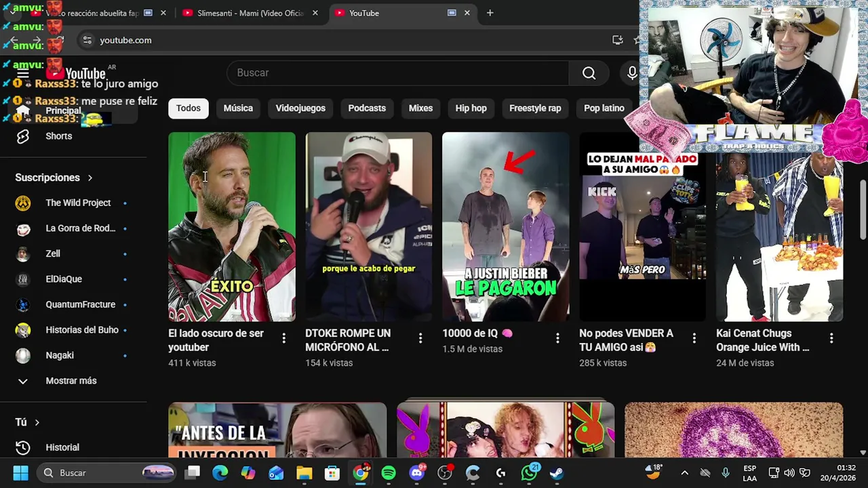Click the Windows Start button
The height and width of the screenshot is (488, 868).
click(20, 473)
